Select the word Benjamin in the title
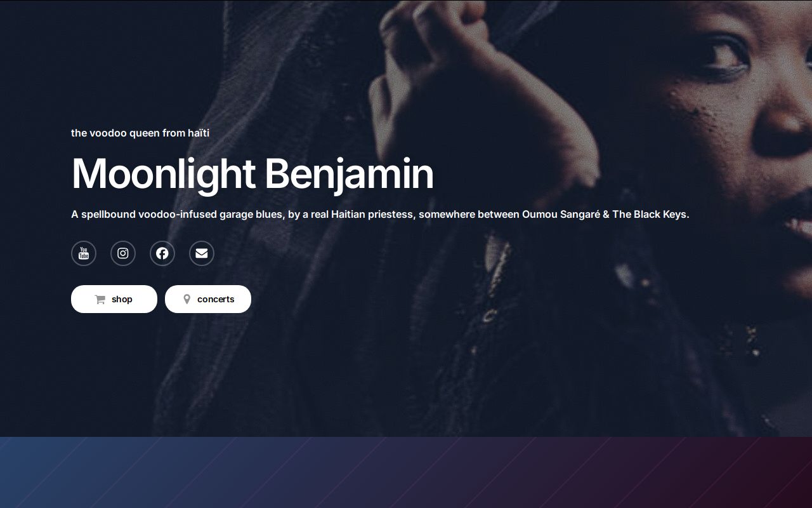The height and width of the screenshot is (508, 812). (349, 173)
